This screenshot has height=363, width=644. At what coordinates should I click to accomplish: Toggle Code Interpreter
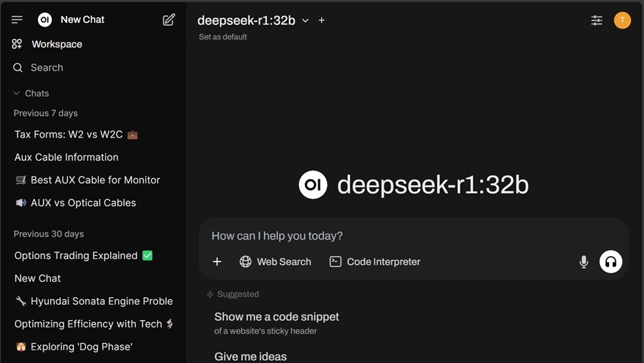(375, 261)
